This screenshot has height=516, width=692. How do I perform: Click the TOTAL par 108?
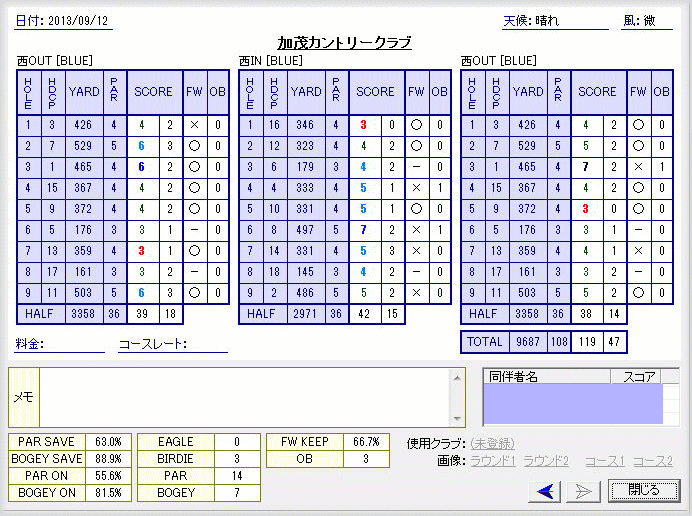coord(559,342)
